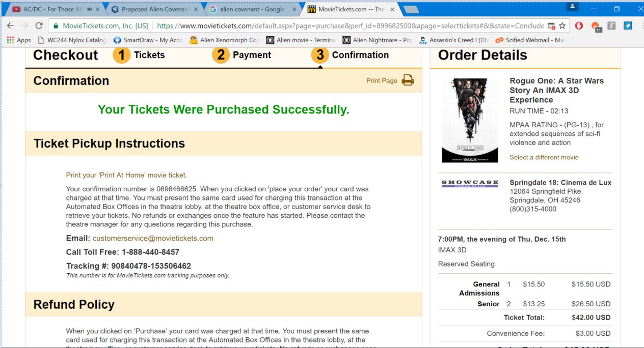Switch to the alien covenant Google tab

[x=249, y=9]
